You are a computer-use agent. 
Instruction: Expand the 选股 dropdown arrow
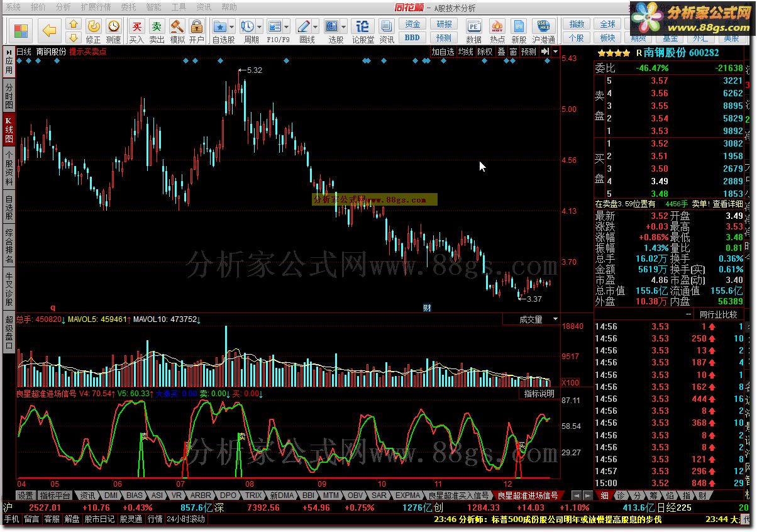tap(343, 26)
